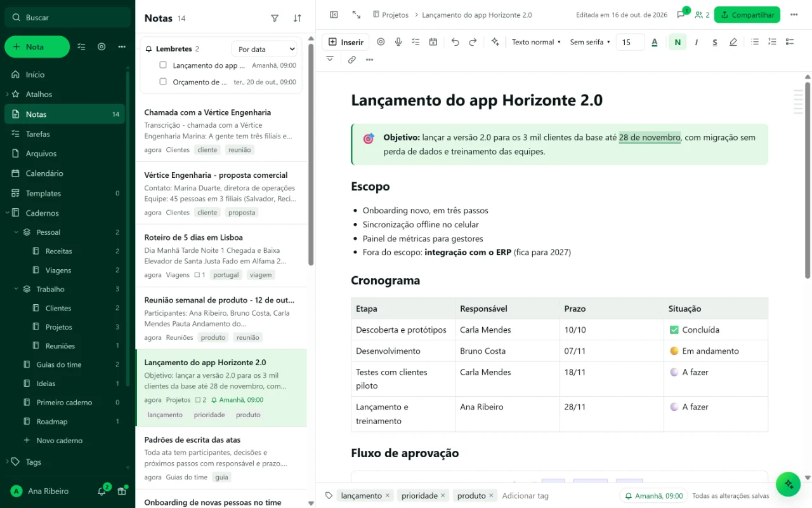Image resolution: width=812 pixels, height=508 pixels.
Task: Apply bulleted list formatting
Action: (755, 42)
